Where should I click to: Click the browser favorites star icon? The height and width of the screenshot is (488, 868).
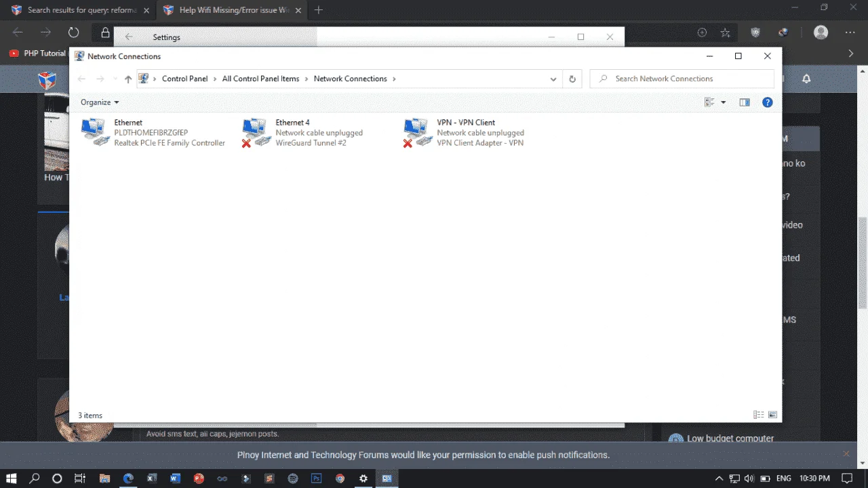tap(725, 33)
